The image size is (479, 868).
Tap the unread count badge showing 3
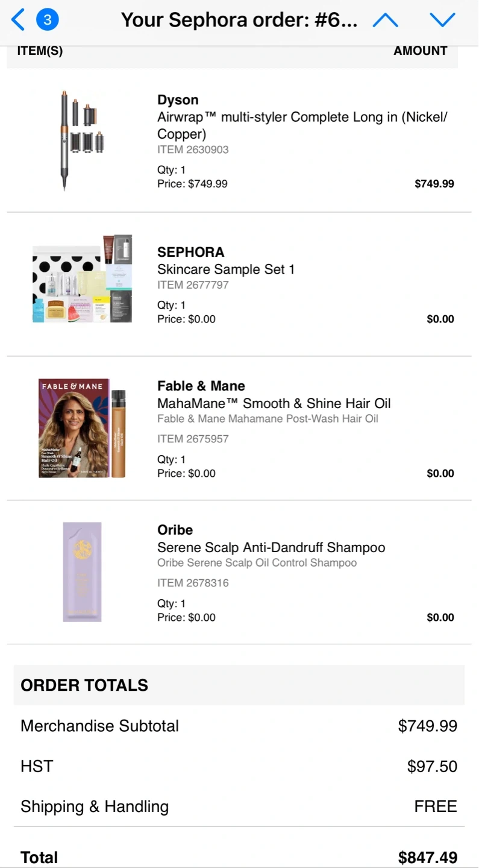point(48,20)
